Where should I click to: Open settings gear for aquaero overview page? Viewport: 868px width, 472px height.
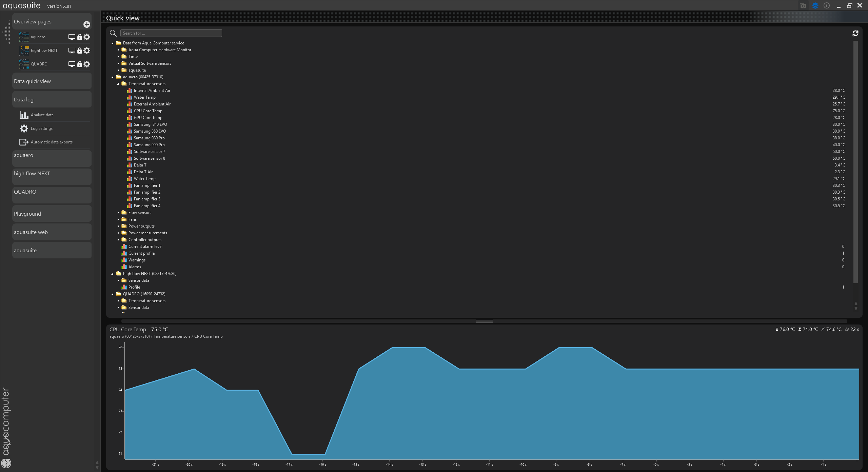point(87,37)
